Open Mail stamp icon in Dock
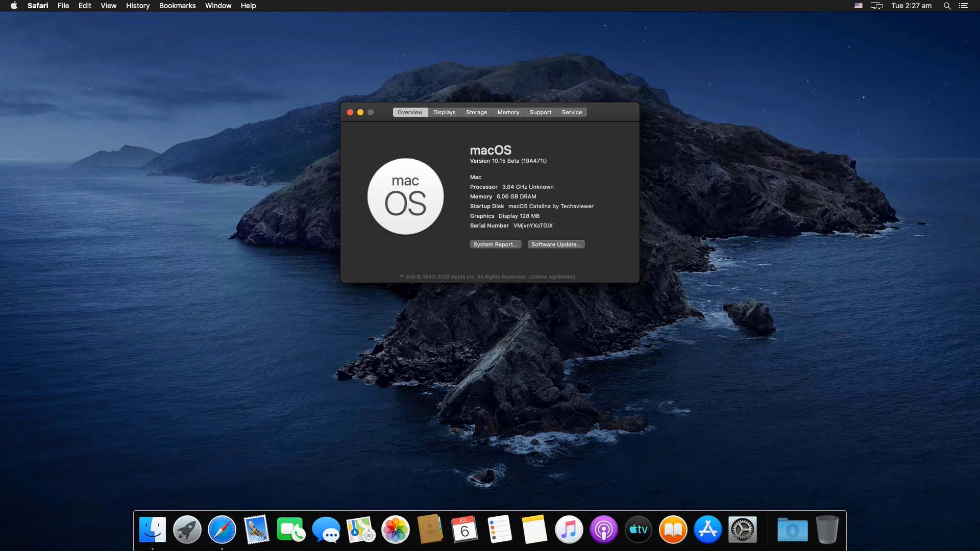The width and height of the screenshot is (980, 551). (257, 530)
